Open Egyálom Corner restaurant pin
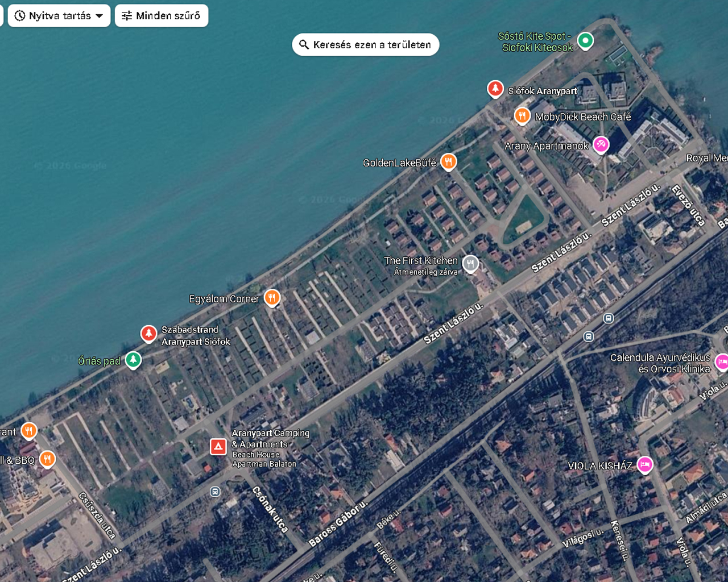728x582 pixels. [272, 298]
